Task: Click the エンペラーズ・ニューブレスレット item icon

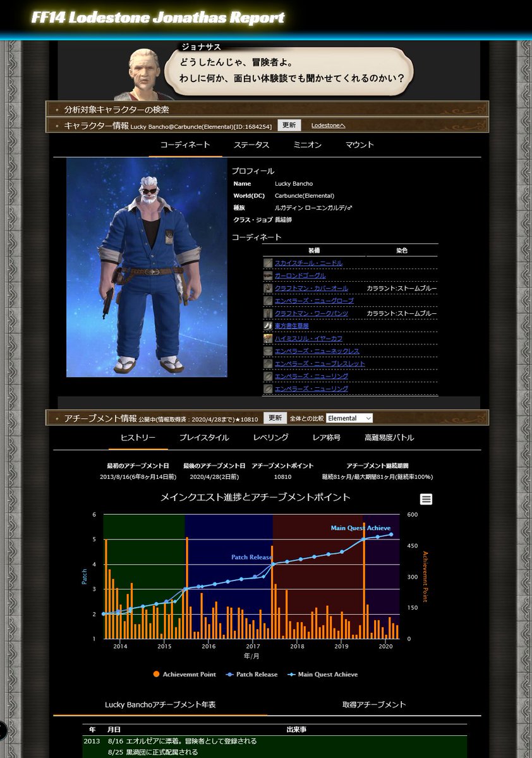Action: click(x=268, y=364)
